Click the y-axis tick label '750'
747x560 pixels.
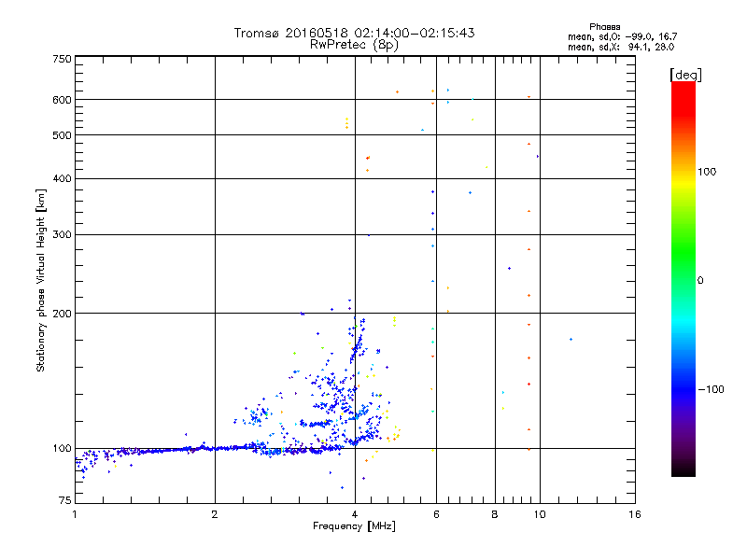pos(62,59)
